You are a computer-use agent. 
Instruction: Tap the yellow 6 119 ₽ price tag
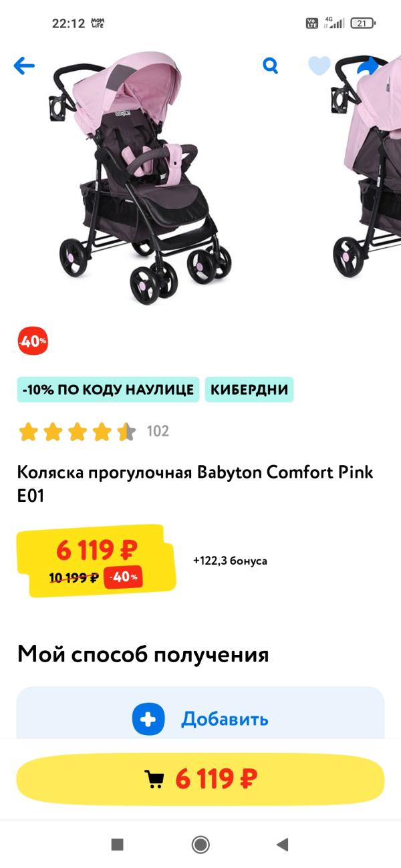97,560
